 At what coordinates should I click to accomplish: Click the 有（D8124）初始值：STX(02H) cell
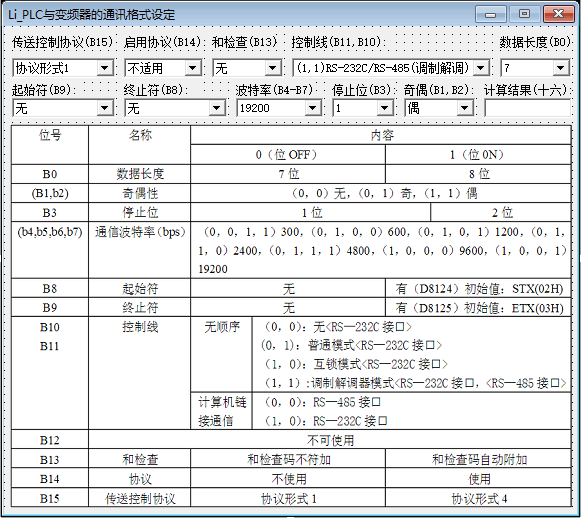479,289
